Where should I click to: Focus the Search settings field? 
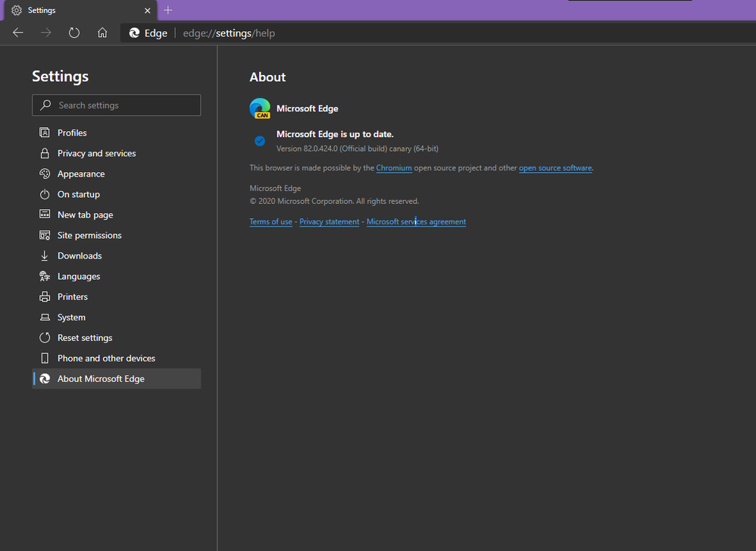pos(116,105)
